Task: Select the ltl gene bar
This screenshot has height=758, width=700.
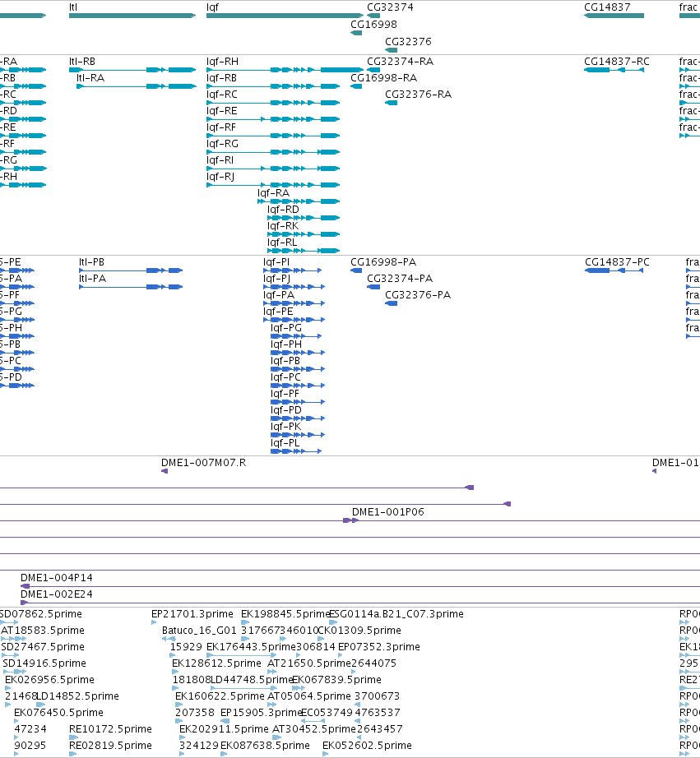Action: click(x=132, y=16)
